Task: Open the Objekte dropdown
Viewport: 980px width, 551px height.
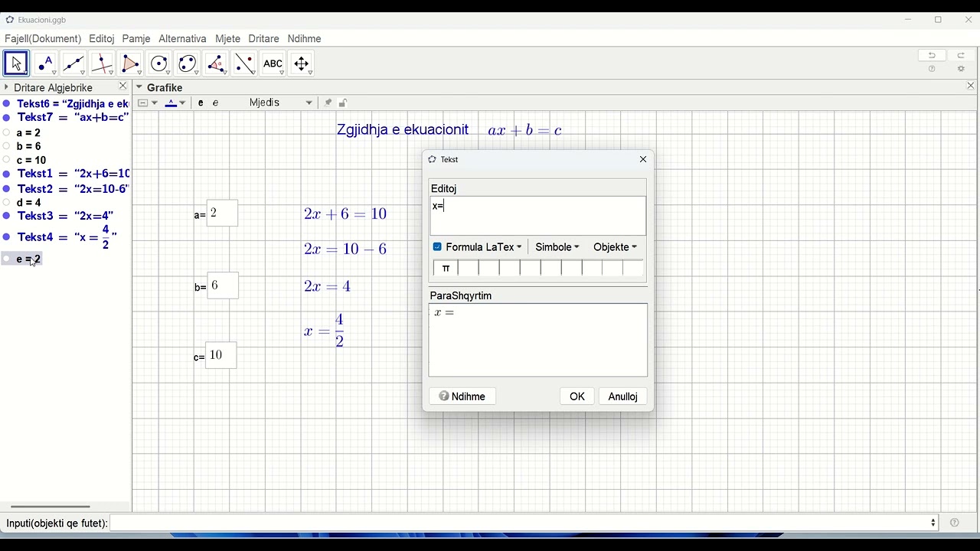Action: tap(615, 247)
